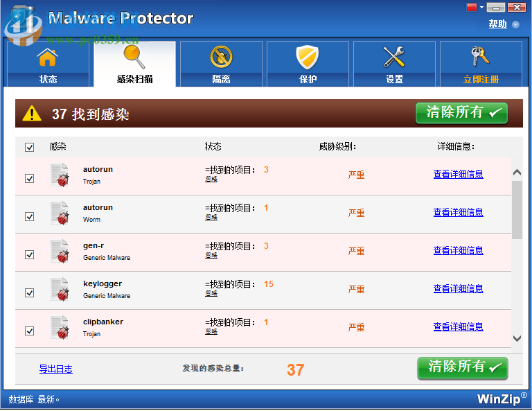Click the infection list scrollbar thumb
The height and width of the screenshot is (411, 532).
pyautogui.click(x=517, y=210)
